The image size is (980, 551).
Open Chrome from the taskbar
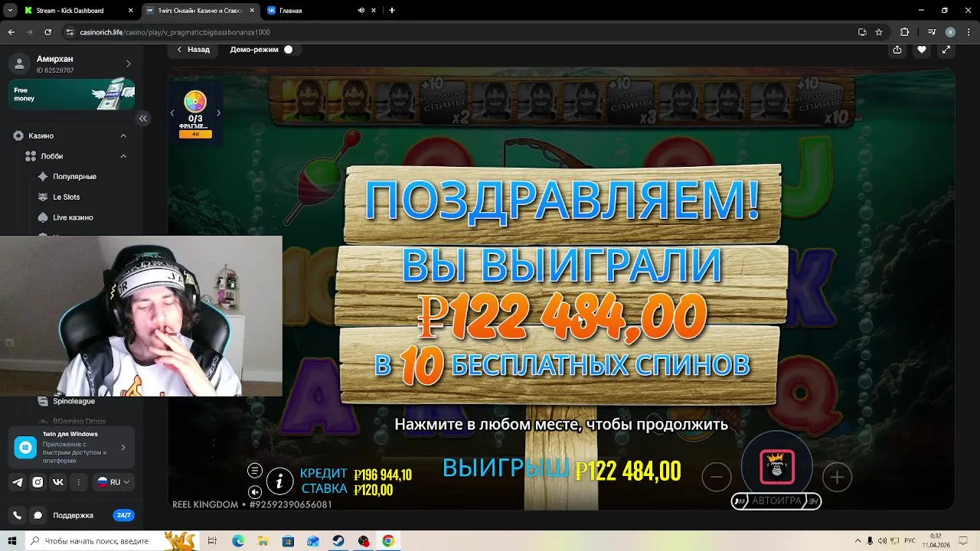click(x=388, y=541)
